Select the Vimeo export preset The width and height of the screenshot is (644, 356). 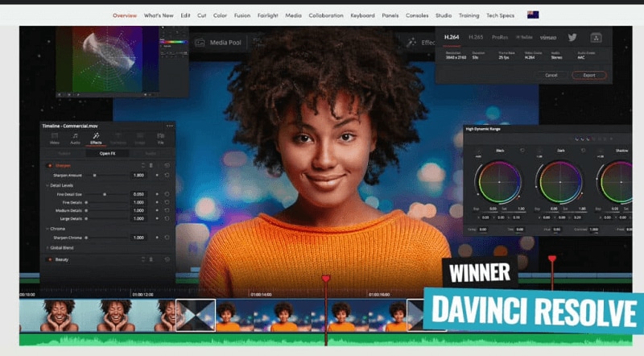click(x=548, y=37)
